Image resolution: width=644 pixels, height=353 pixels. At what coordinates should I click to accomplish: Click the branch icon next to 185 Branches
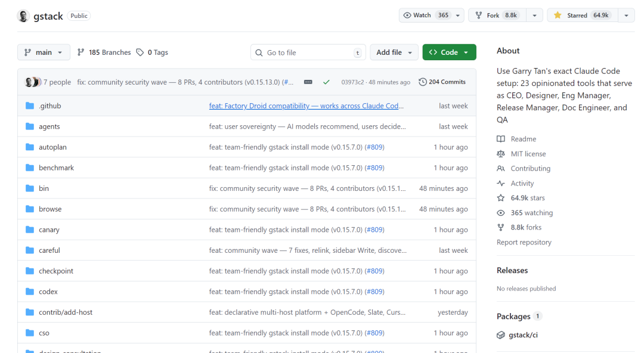tap(80, 52)
